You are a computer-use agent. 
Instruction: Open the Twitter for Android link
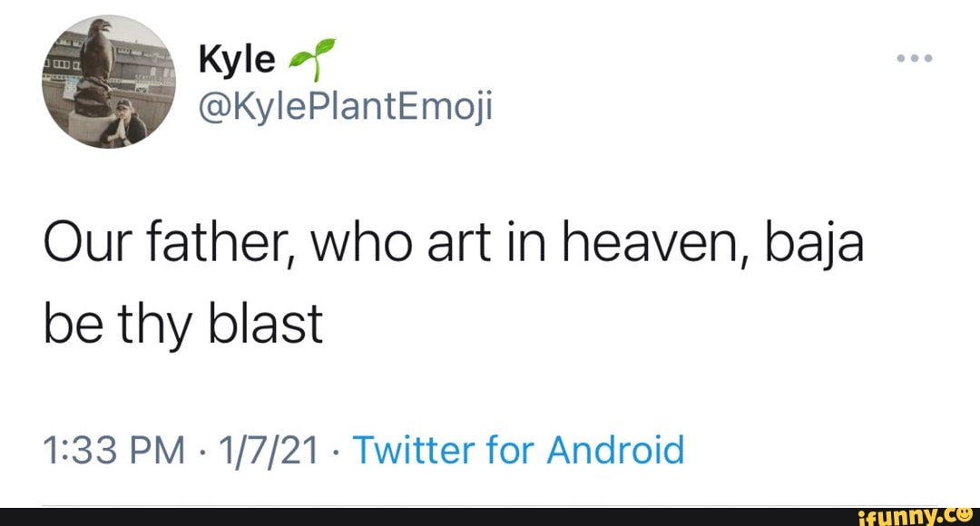(x=518, y=449)
